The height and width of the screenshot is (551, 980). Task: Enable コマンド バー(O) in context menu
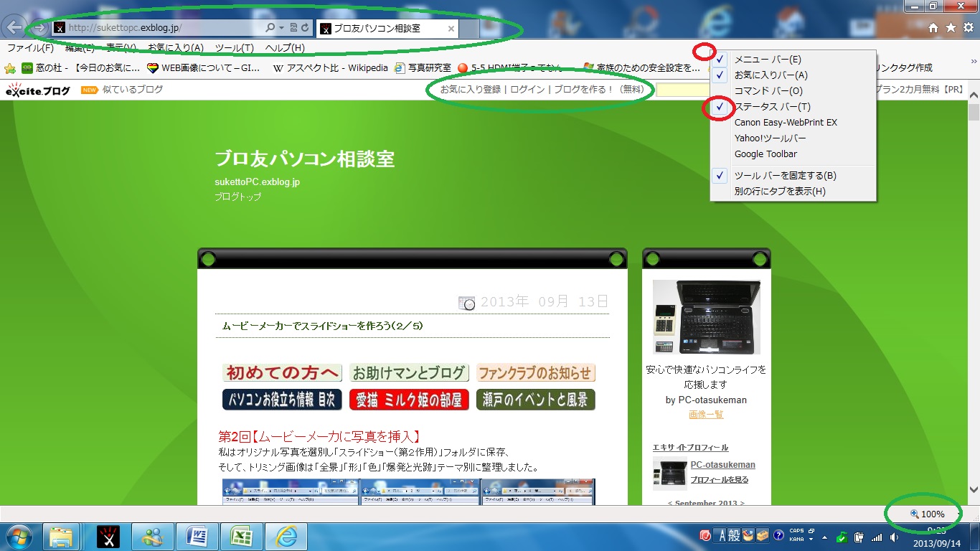[x=793, y=91]
